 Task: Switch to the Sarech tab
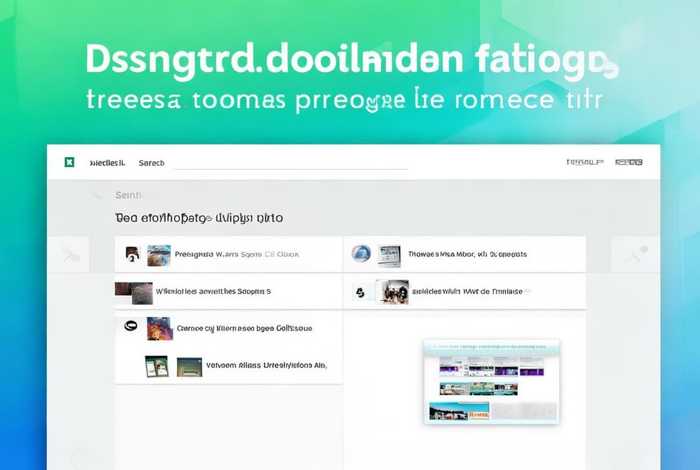point(151,161)
